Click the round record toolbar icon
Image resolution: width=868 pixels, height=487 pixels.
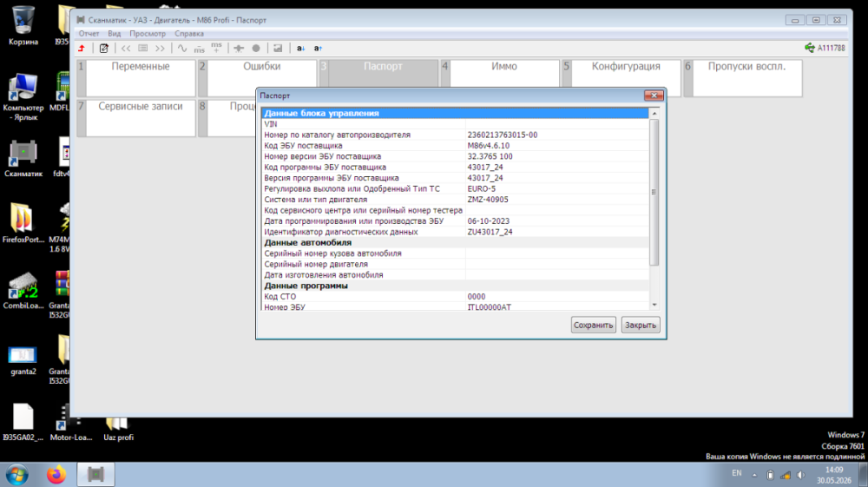coord(256,48)
